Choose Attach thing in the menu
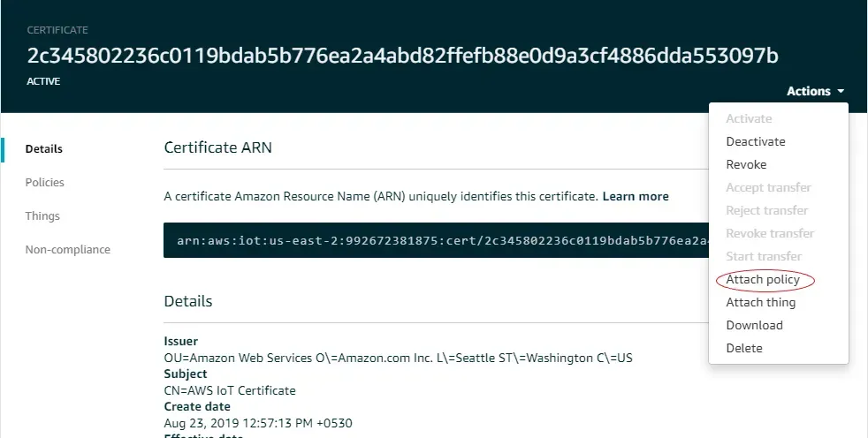868x438 pixels. click(760, 303)
